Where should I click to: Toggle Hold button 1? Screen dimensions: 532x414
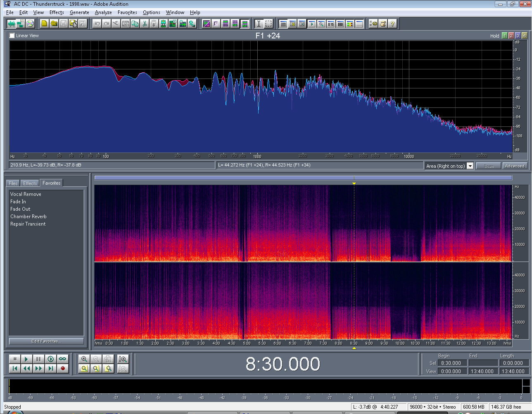(504, 36)
